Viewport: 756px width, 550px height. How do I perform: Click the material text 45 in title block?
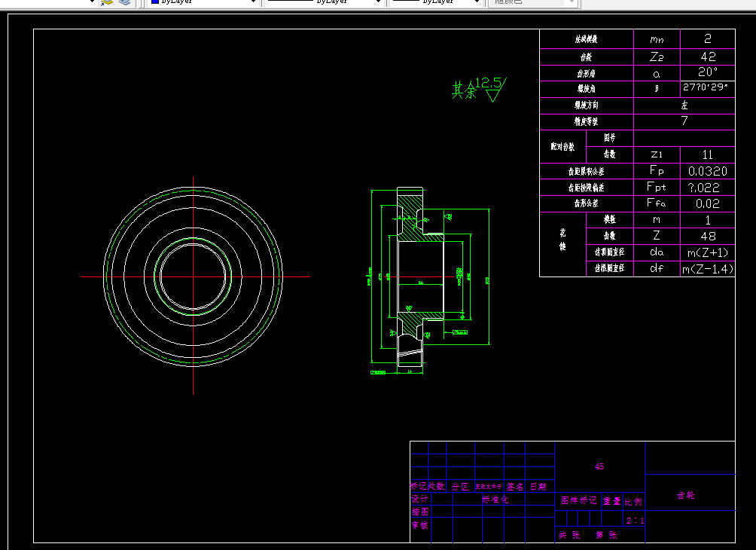pyautogui.click(x=599, y=466)
